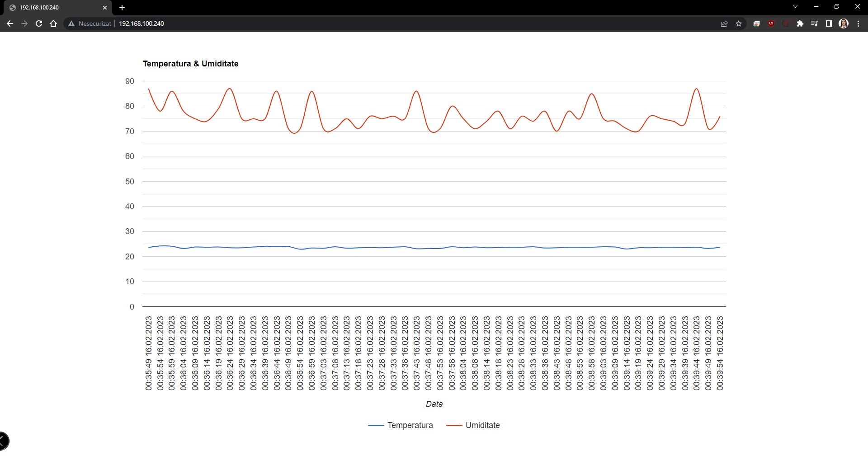Open the profile avatar menu

coord(844,23)
